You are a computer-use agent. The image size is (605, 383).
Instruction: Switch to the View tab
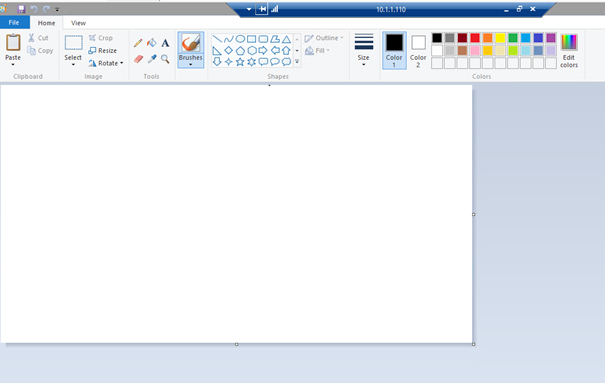tap(78, 23)
